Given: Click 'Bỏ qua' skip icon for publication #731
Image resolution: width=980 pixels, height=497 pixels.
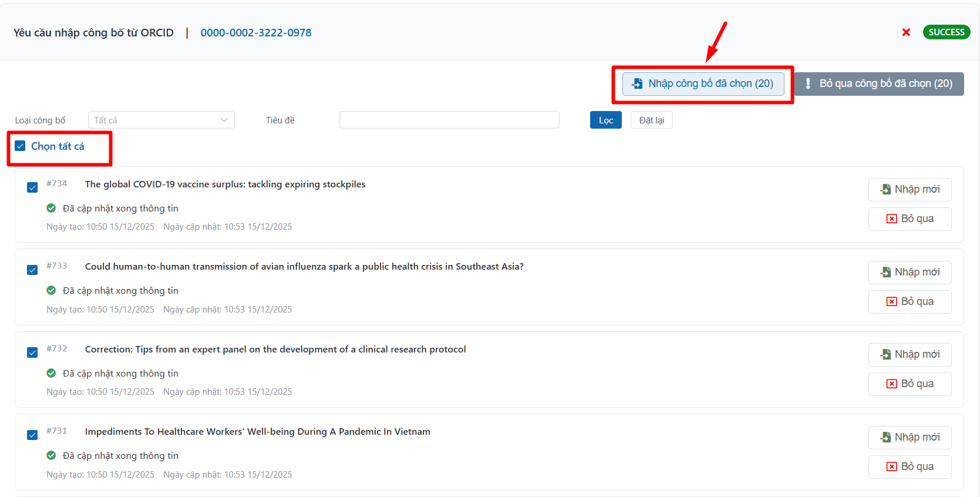Looking at the screenshot, I should click(x=891, y=466).
